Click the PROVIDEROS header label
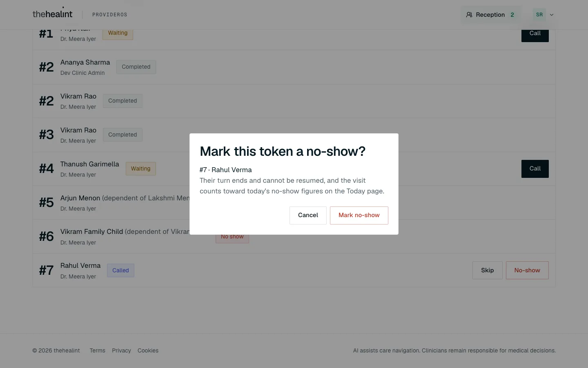Image resolution: width=588 pixels, height=368 pixels. (110, 15)
